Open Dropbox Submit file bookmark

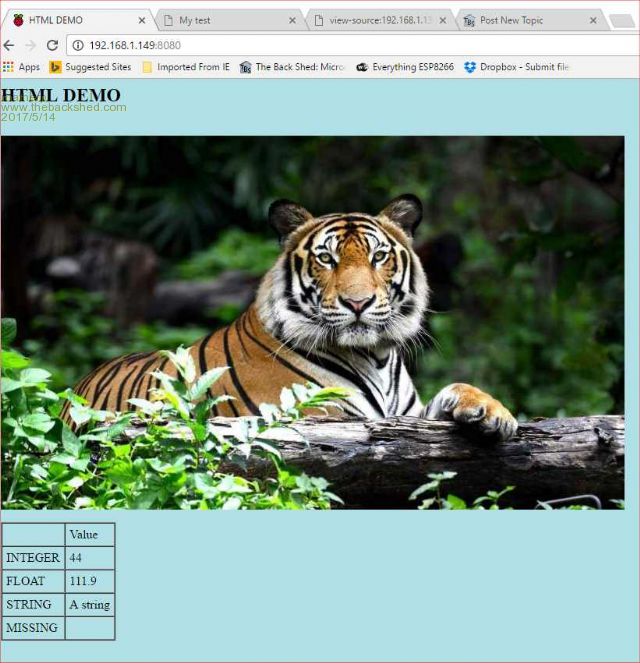coord(516,67)
